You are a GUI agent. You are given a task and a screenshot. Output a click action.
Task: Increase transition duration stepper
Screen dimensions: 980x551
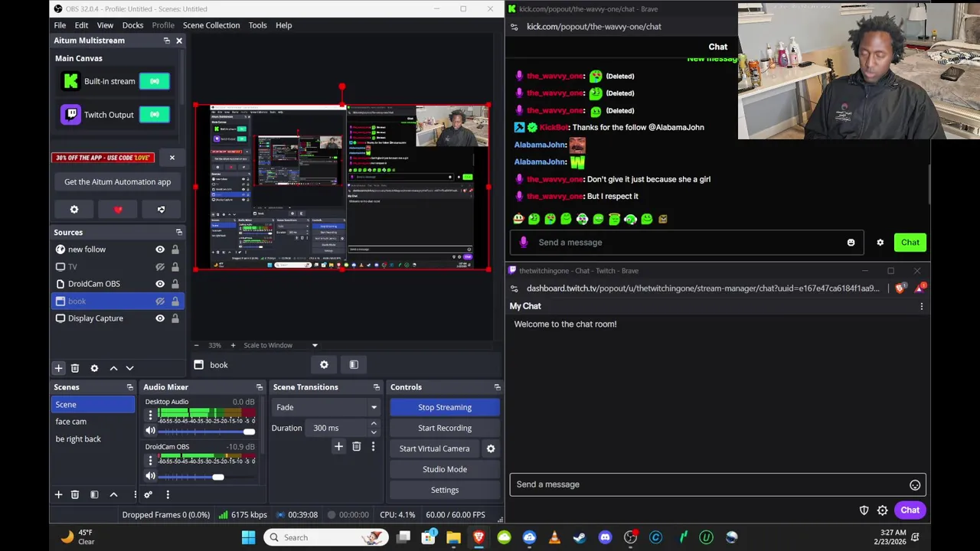click(x=374, y=424)
